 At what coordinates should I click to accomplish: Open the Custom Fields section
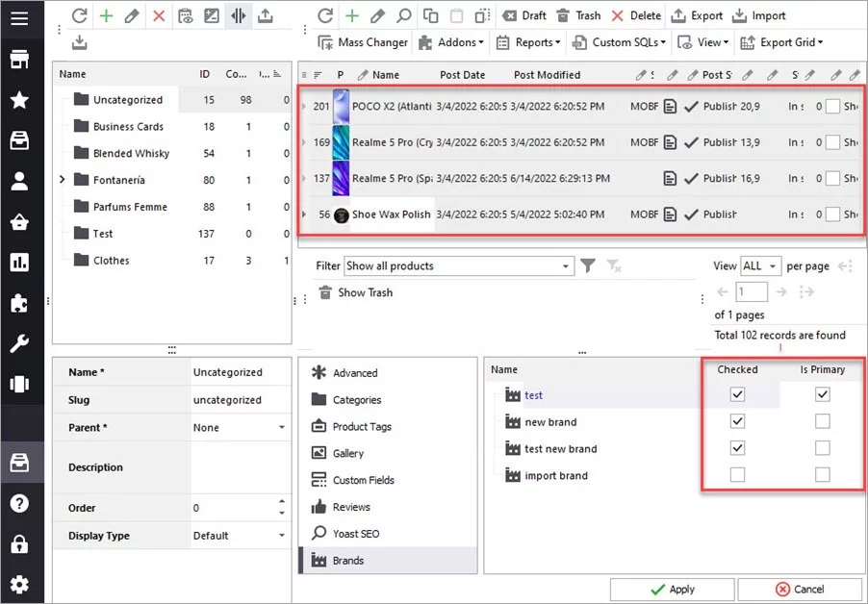[x=363, y=480]
